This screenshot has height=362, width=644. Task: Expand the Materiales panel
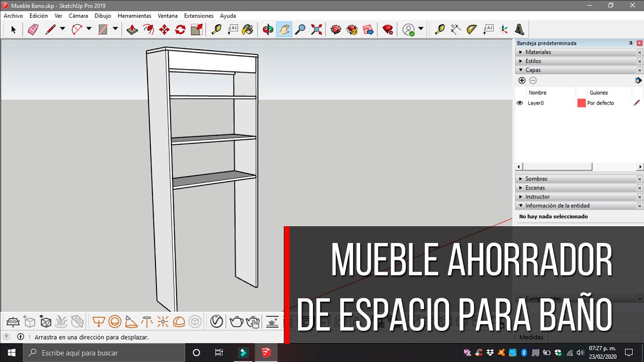coord(576,52)
